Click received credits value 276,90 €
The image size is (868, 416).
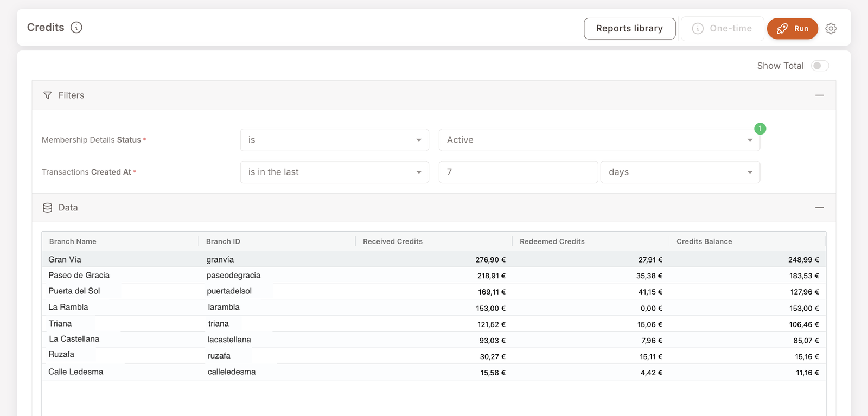[490, 260]
